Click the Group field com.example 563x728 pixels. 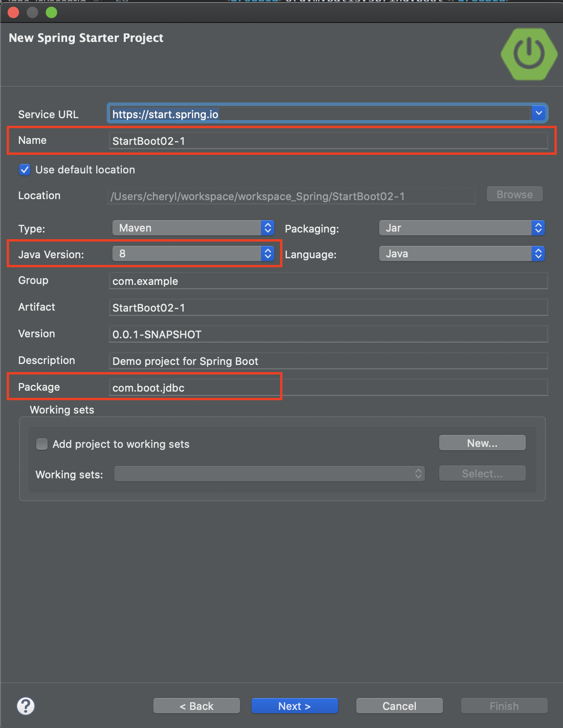point(328,281)
